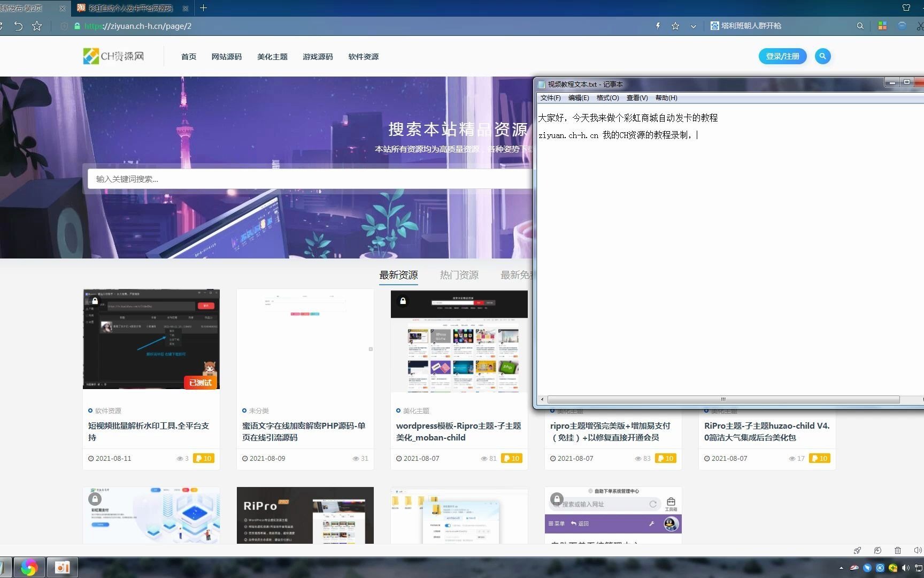Open the colorful browser icon in the taskbar
The height and width of the screenshot is (578, 924).
point(29,567)
